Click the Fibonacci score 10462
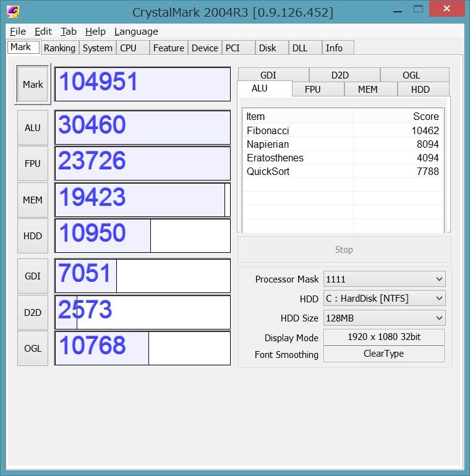 click(x=425, y=130)
